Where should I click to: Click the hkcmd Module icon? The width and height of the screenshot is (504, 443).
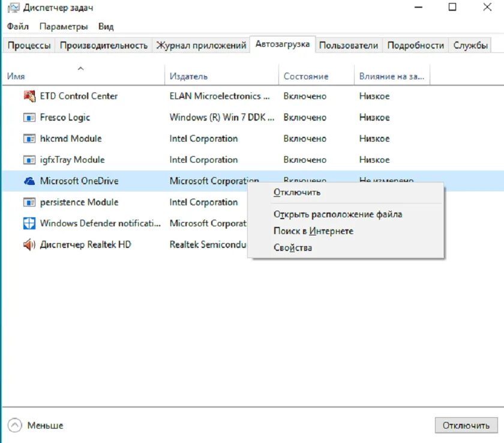point(29,139)
